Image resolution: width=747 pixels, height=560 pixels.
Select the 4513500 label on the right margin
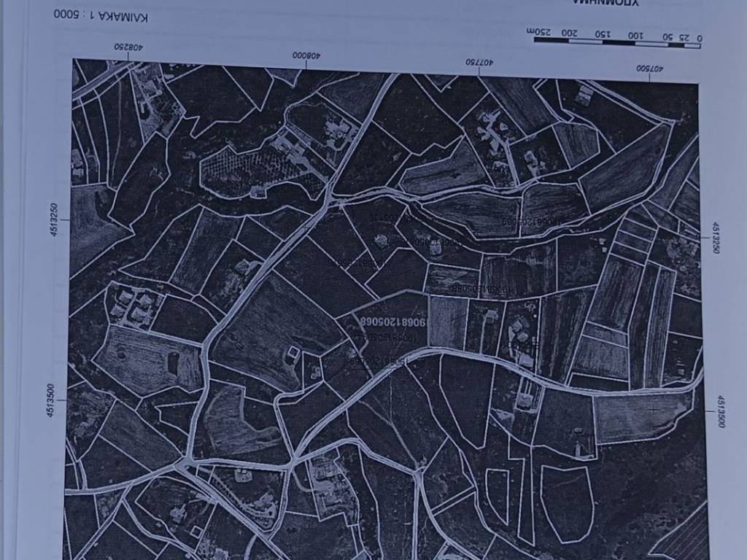[x=720, y=411]
